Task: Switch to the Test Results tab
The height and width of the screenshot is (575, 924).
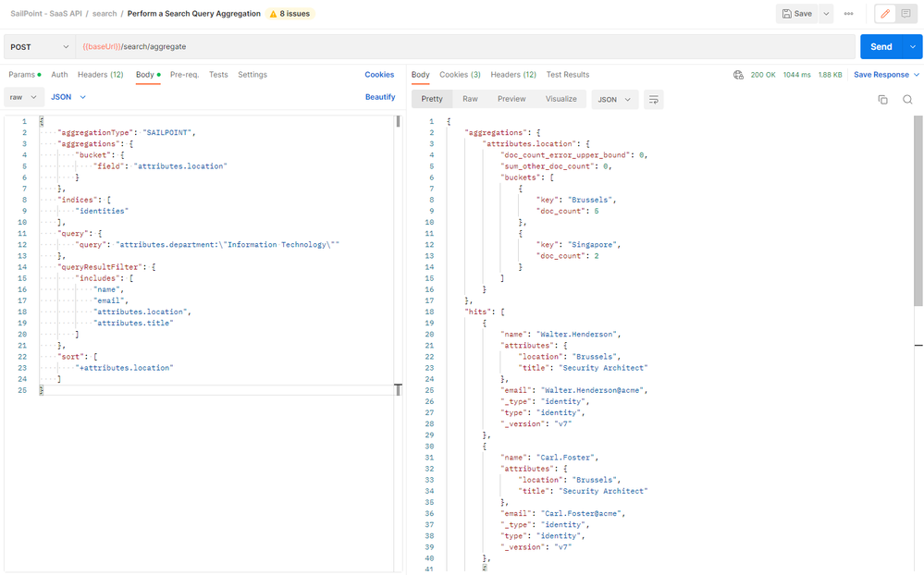Action: [567, 75]
